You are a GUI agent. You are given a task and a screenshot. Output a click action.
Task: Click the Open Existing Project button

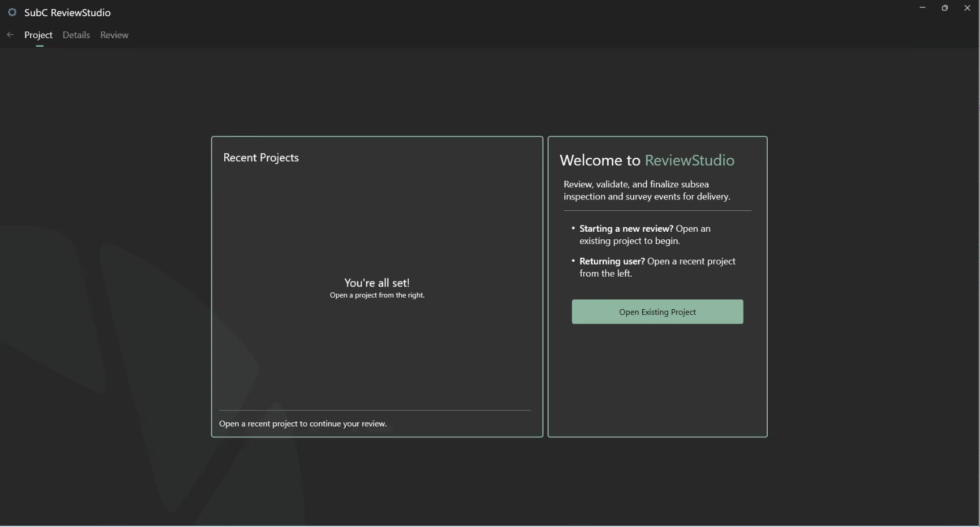[x=657, y=312]
